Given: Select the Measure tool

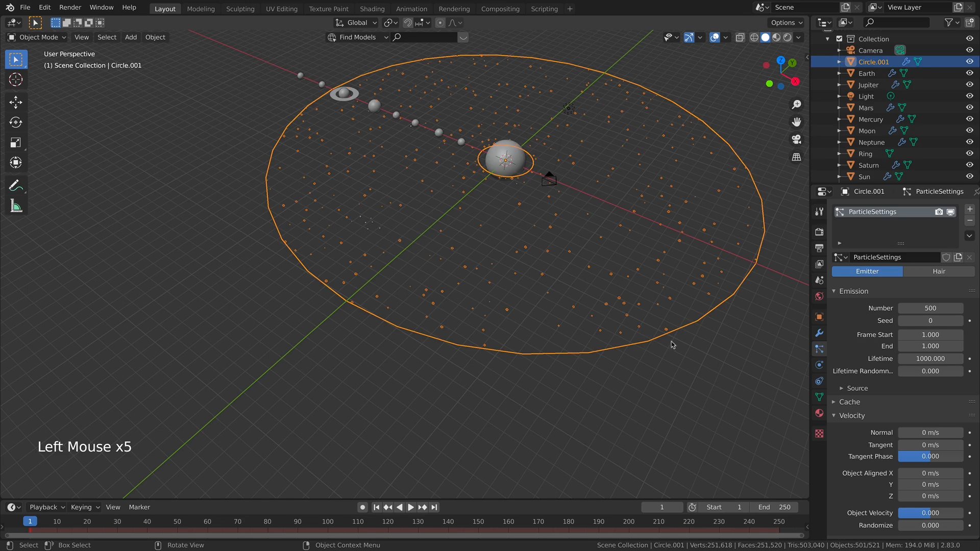Looking at the screenshot, I should 15,206.
